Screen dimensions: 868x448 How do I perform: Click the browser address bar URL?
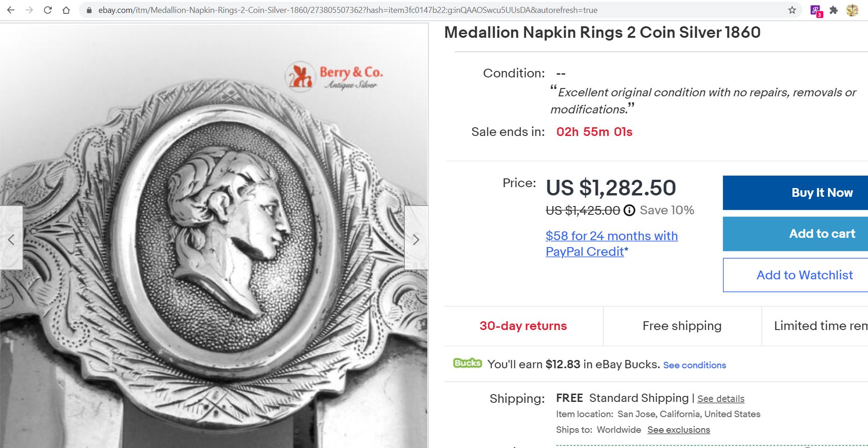323,10
